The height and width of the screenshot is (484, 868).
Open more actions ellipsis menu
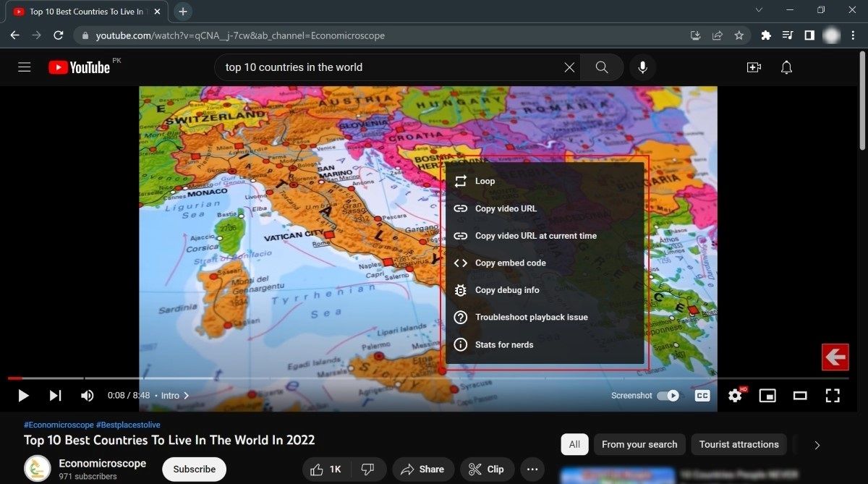[x=532, y=469]
